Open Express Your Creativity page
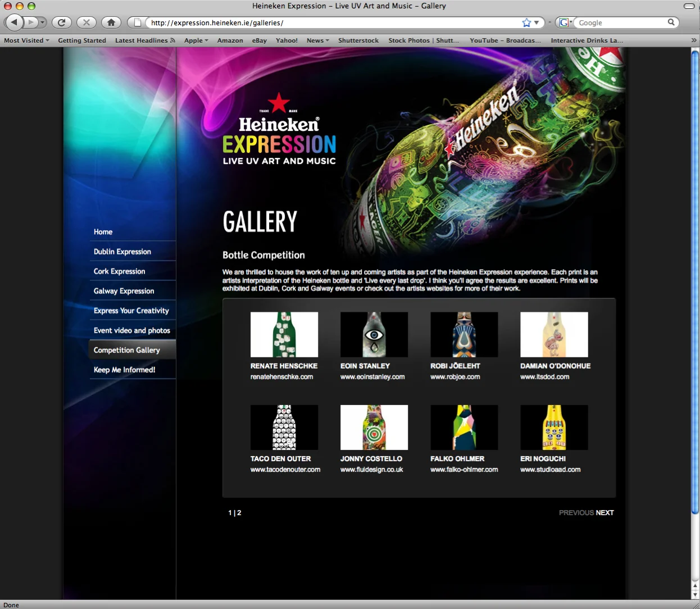The height and width of the screenshot is (609, 700). click(133, 310)
